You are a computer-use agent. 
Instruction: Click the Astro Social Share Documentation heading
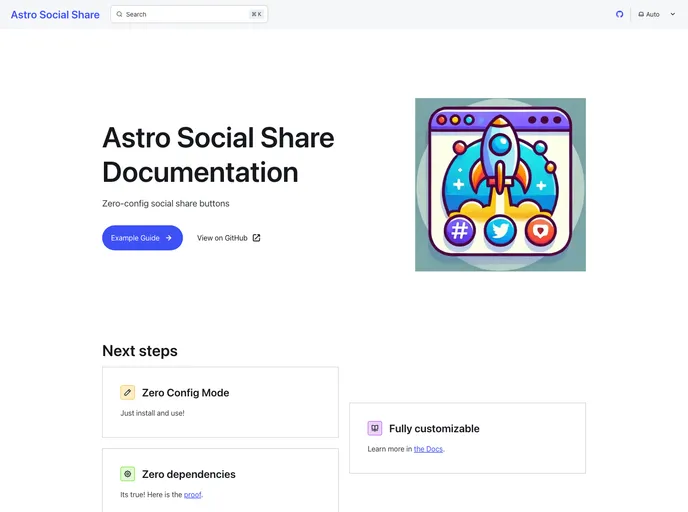218,154
